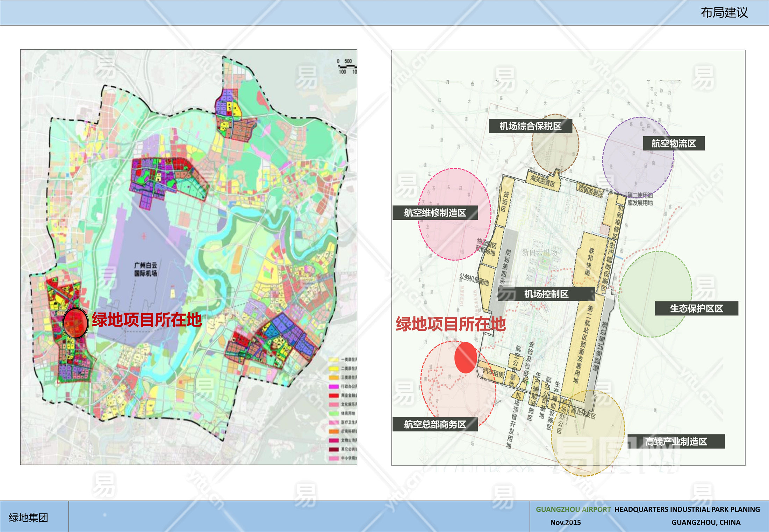The height and width of the screenshot is (532, 769).
Task: Select the 机场控制区 label
Action: 546,294
